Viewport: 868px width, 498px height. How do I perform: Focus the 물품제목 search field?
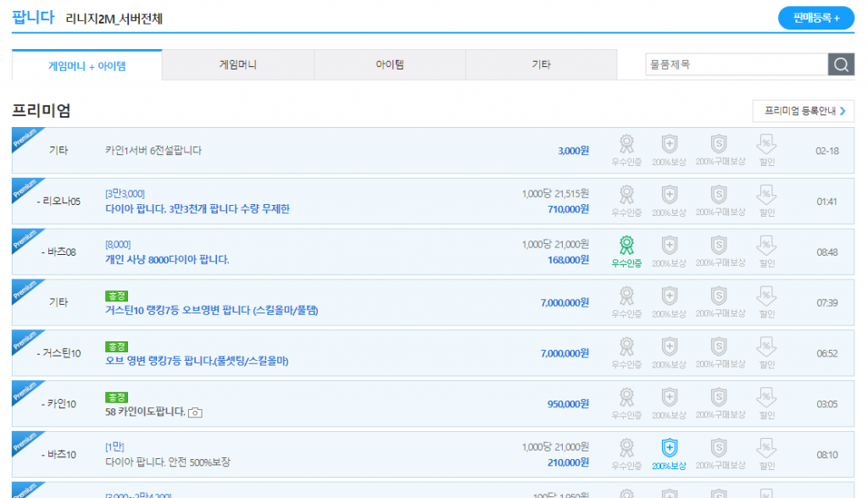(737, 64)
